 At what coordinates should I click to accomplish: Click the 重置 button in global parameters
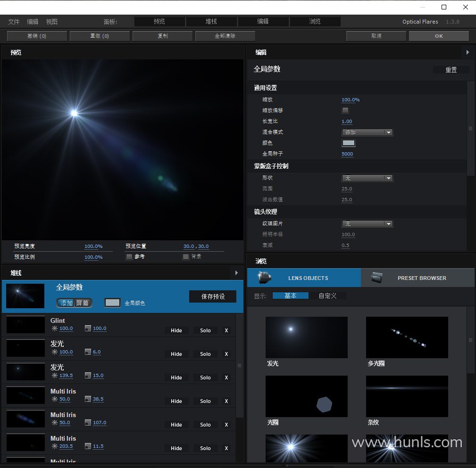point(451,70)
